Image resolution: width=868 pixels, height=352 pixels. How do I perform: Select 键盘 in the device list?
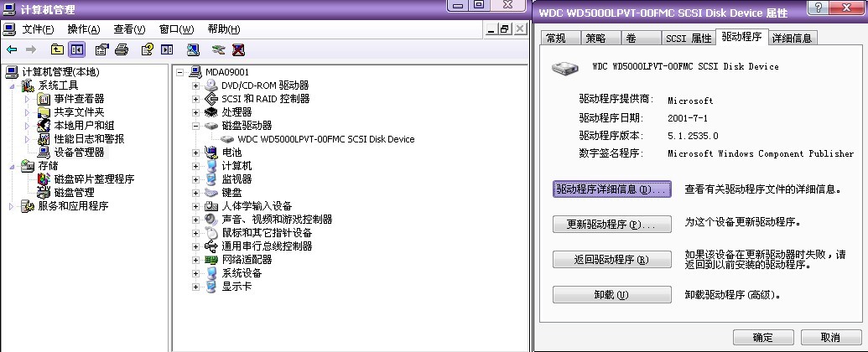(231, 193)
